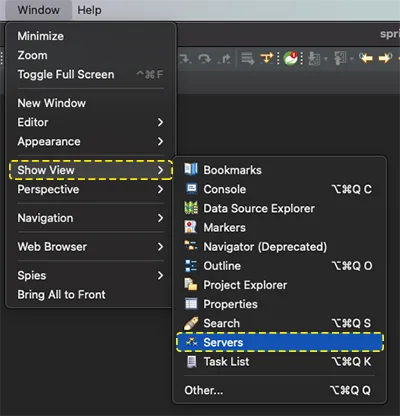Open the Help menu in menu bar

coord(89,10)
